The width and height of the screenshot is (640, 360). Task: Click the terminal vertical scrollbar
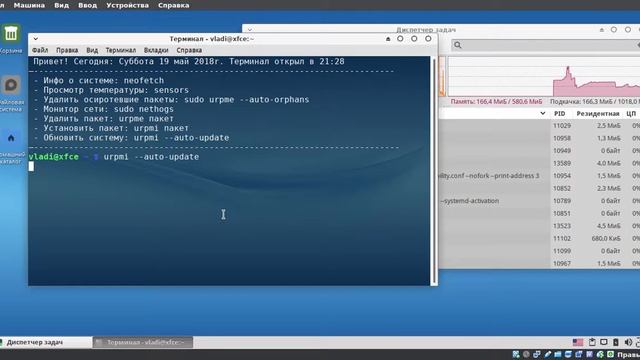(433, 171)
